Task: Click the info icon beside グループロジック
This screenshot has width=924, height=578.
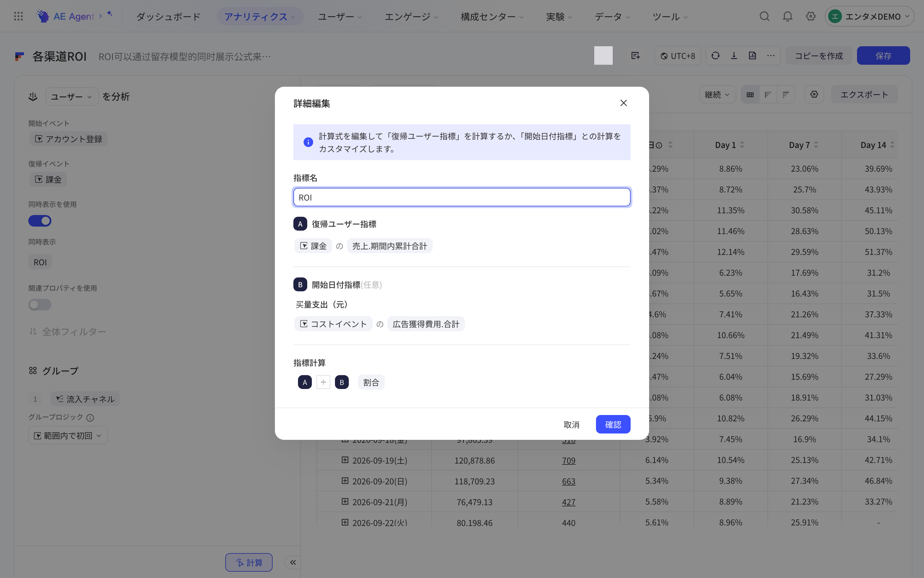Action: (90, 417)
